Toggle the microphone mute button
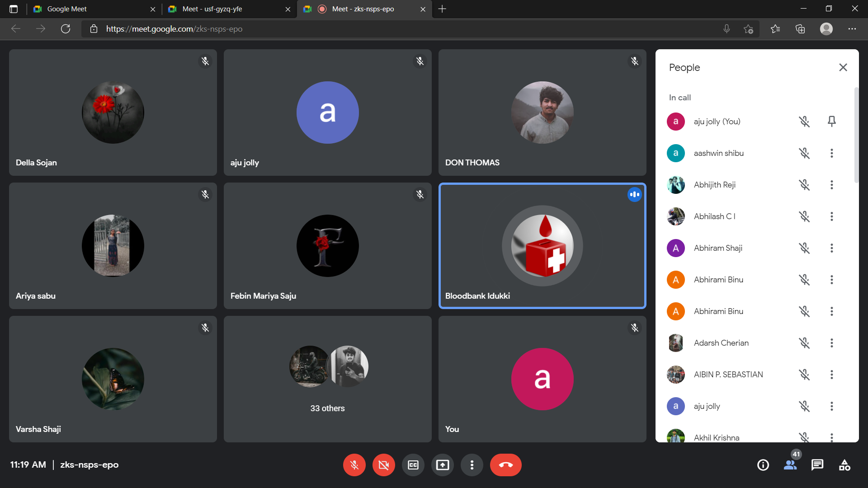Viewport: 868px width, 488px height. [354, 465]
